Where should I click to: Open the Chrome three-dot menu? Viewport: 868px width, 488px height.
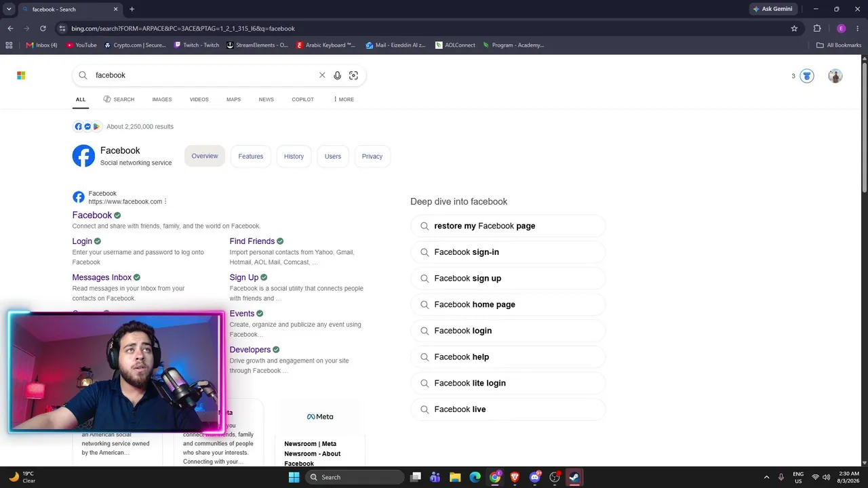click(858, 28)
